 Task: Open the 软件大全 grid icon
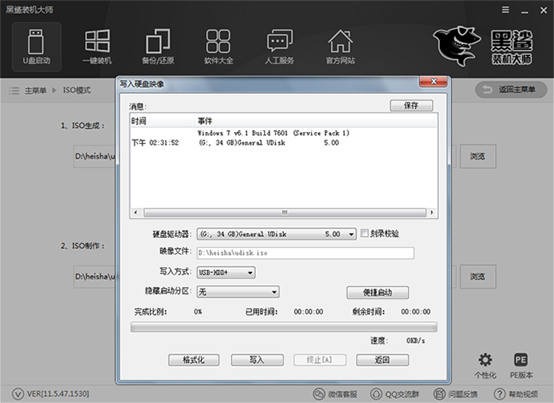point(218,47)
